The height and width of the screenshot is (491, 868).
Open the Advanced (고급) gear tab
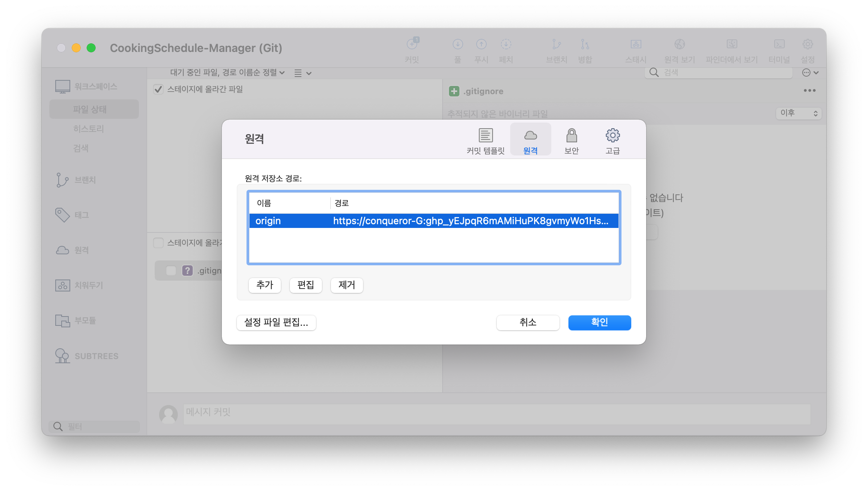click(613, 140)
